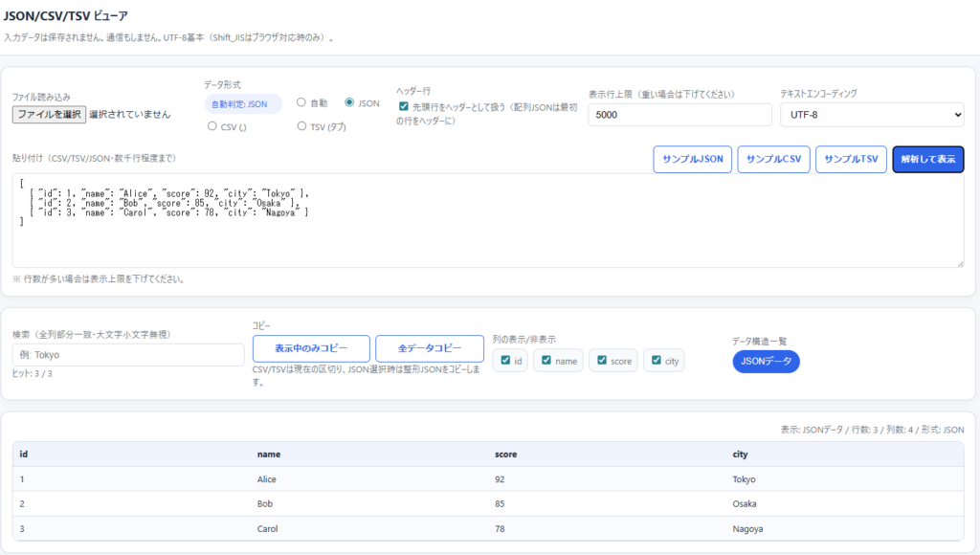The height and width of the screenshot is (555, 980).
Task: Load the サンプルJSON sample data
Action: pyautogui.click(x=692, y=159)
